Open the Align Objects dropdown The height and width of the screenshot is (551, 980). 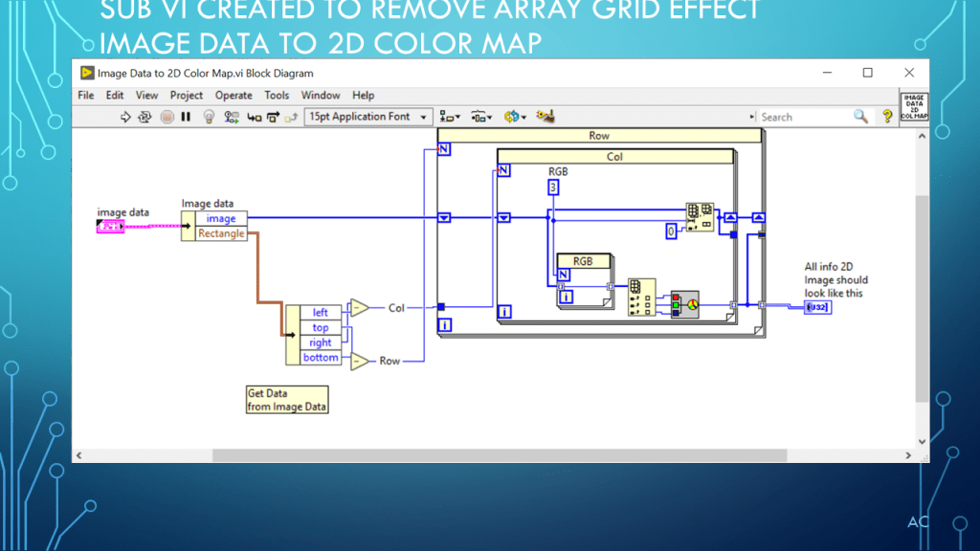point(450,117)
